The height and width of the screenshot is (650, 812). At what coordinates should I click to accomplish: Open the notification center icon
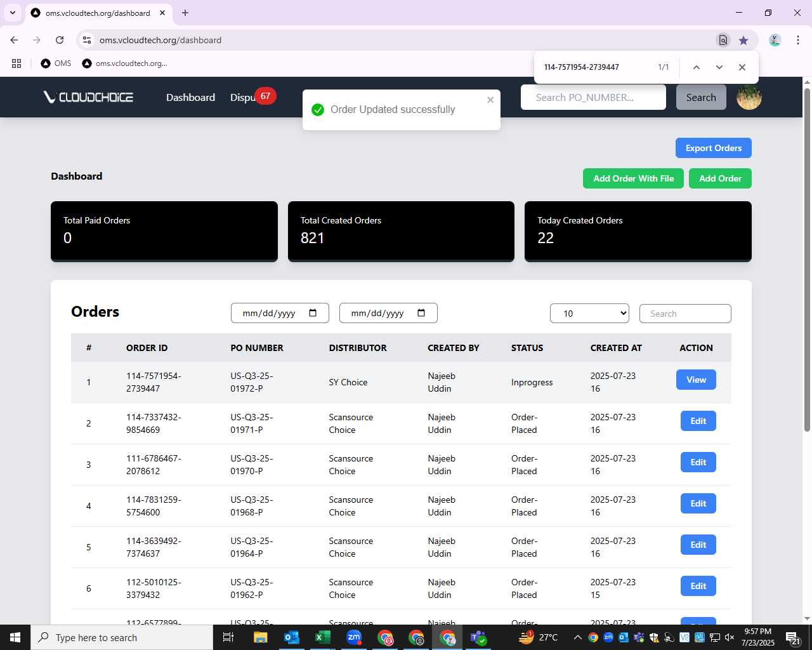[793, 638]
